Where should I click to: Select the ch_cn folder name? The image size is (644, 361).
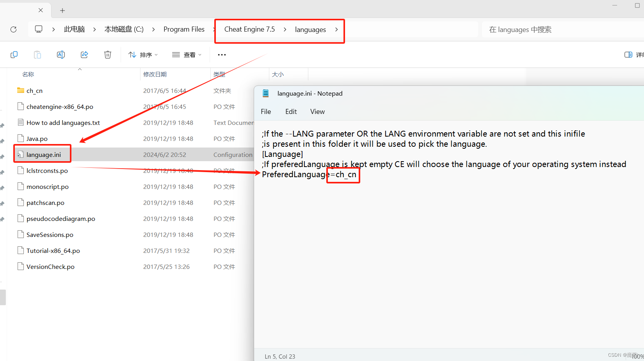pyautogui.click(x=34, y=91)
